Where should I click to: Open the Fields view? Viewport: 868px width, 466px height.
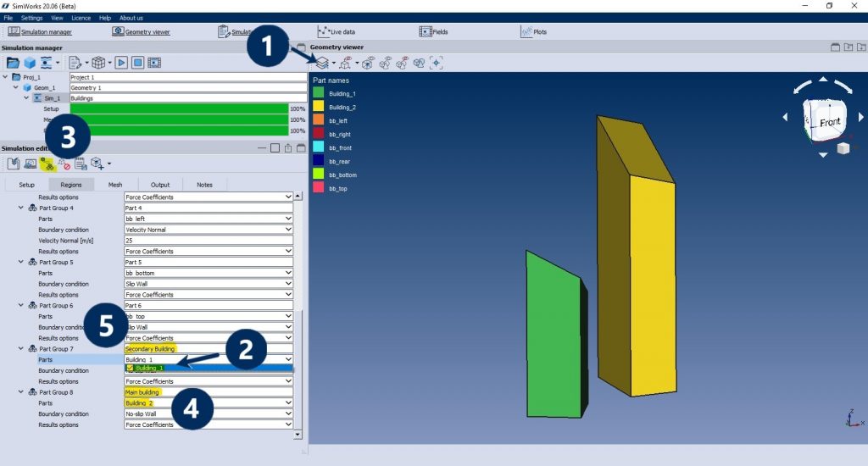[433, 31]
